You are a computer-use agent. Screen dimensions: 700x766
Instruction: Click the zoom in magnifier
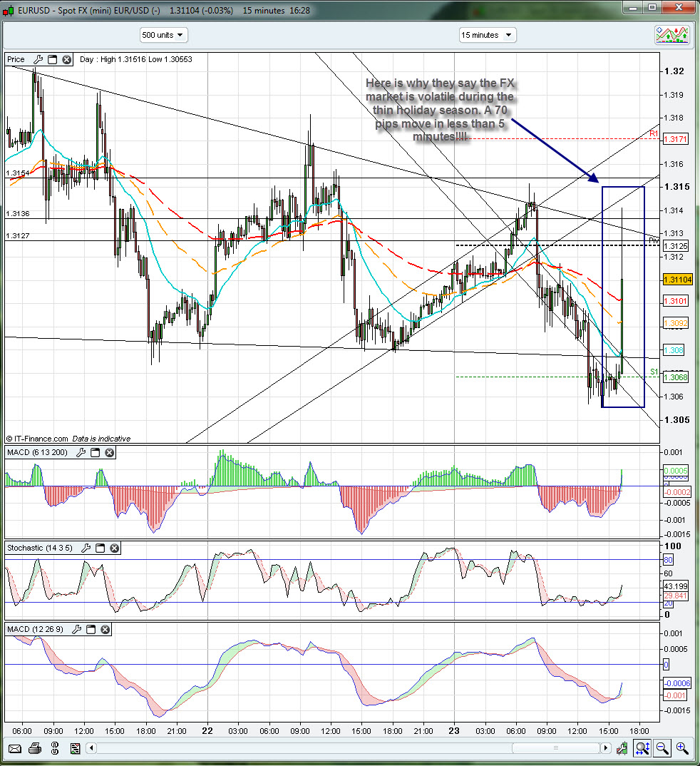click(x=683, y=748)
